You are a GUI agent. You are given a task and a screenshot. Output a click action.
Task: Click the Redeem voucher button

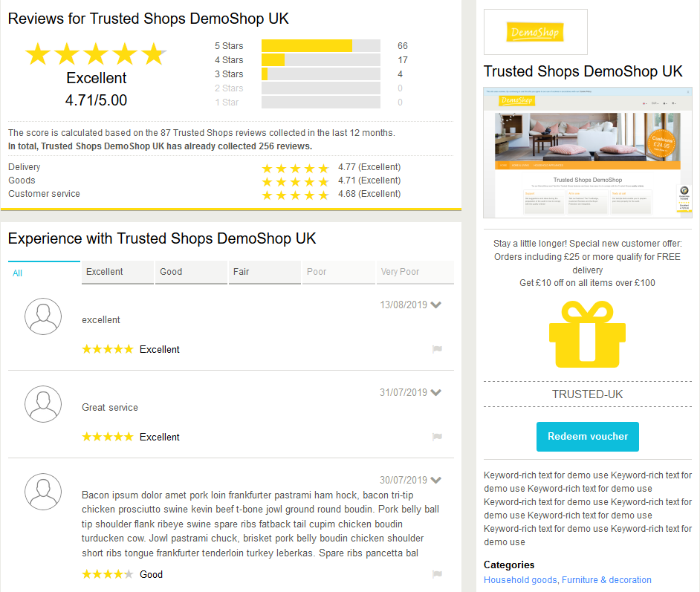pos(588,436)
